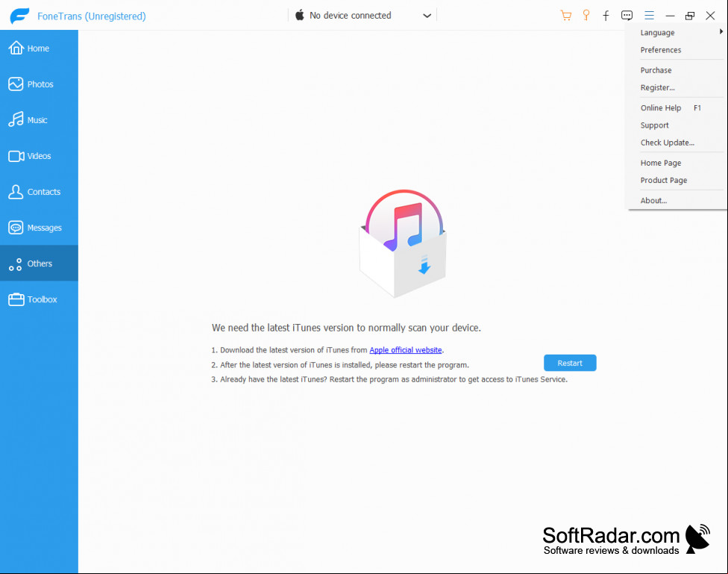The width and height of the screenshot is (728, 574).
Task: Click Check Update... menu entry
Action: (667, 143)
